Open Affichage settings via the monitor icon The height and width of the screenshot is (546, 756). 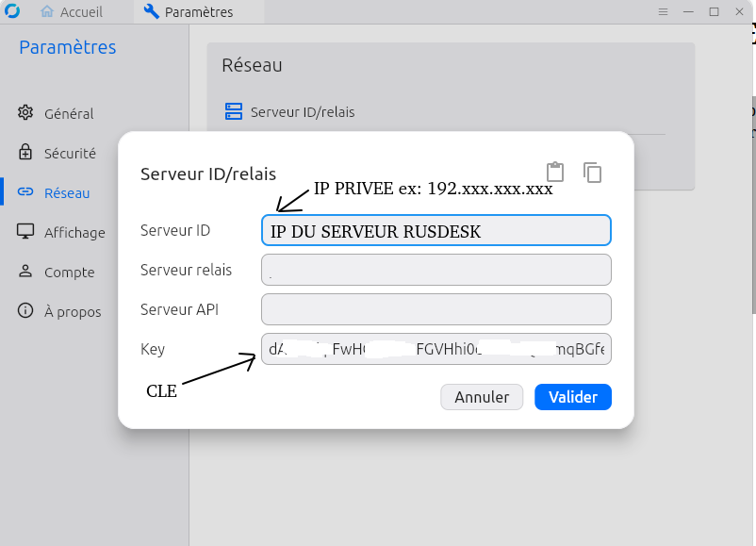26,232
